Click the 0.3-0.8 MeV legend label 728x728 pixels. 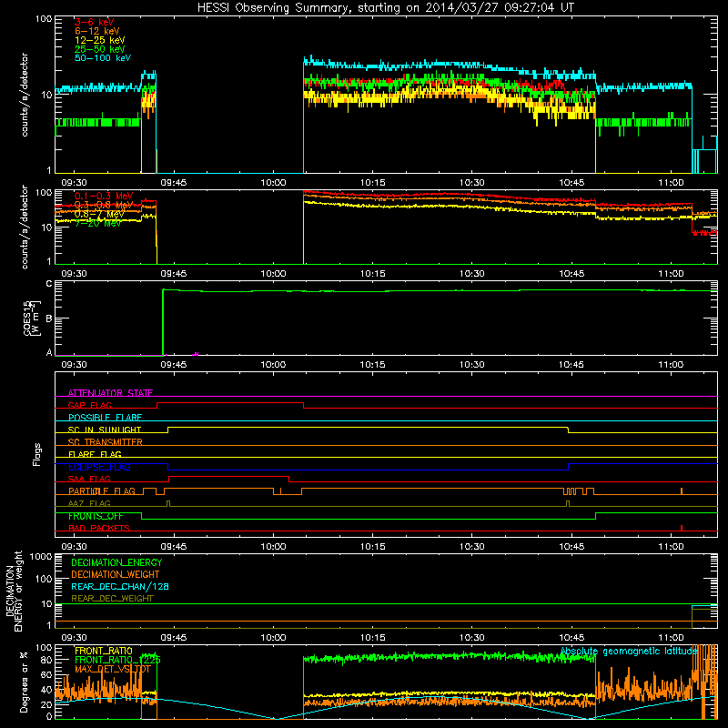[104, 205]
